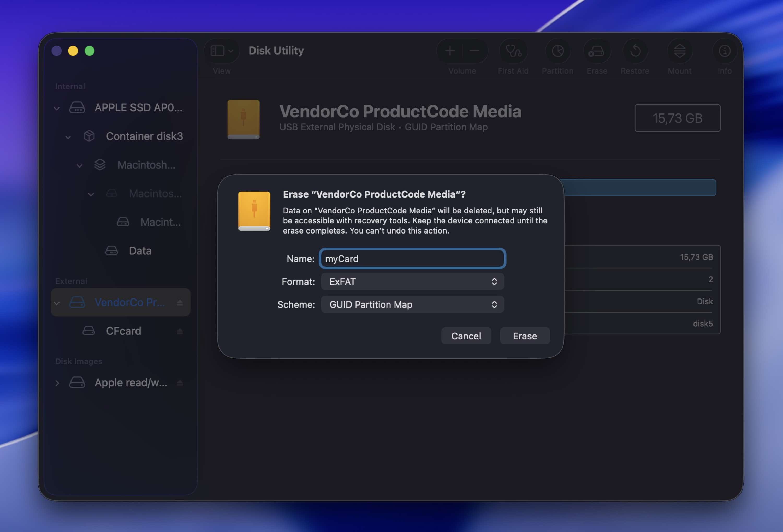Open the Scheme dropdown GUID Partition Map
Viewport: 783px width, 532px height.
click(412, 304)
